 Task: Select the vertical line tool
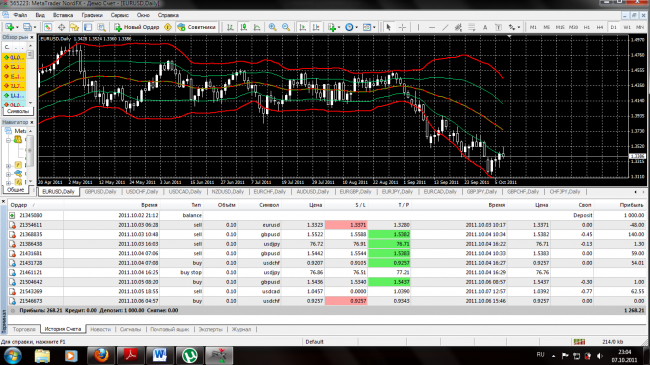(418, 27)
